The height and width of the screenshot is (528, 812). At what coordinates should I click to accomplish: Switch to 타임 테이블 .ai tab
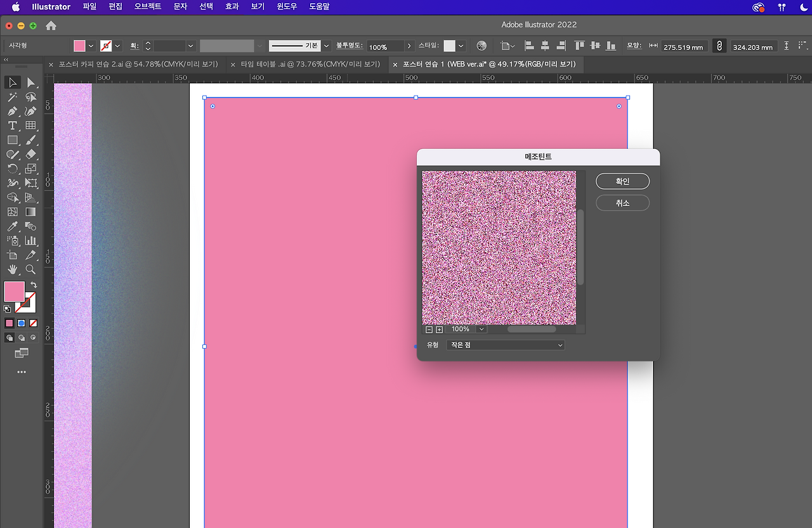pyautogui.click(x=310, y=64)
